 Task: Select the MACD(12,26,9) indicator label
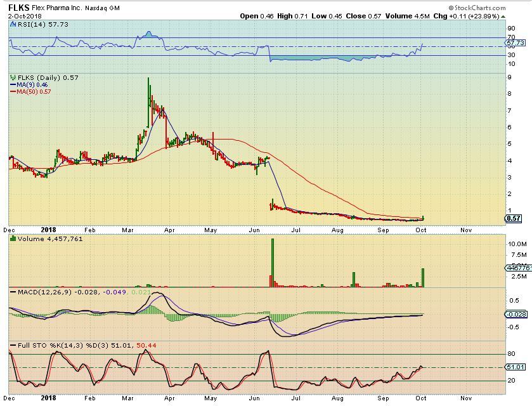(38, 292)
